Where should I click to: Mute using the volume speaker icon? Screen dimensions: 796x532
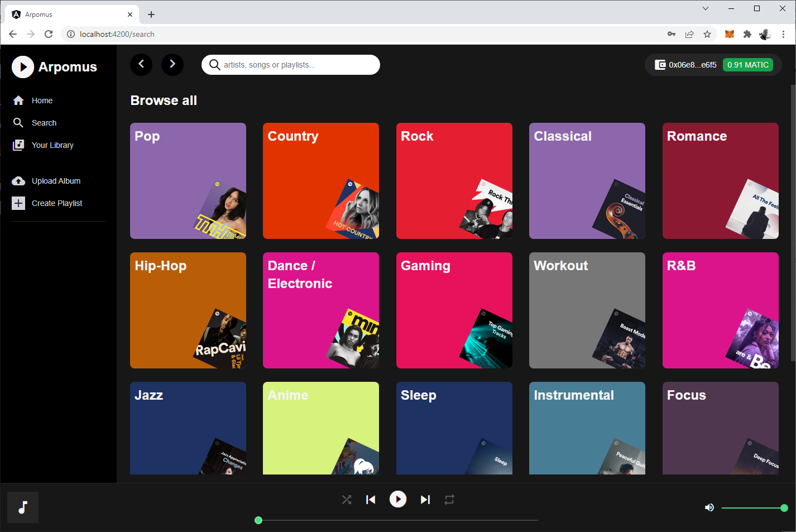(709, 507)
